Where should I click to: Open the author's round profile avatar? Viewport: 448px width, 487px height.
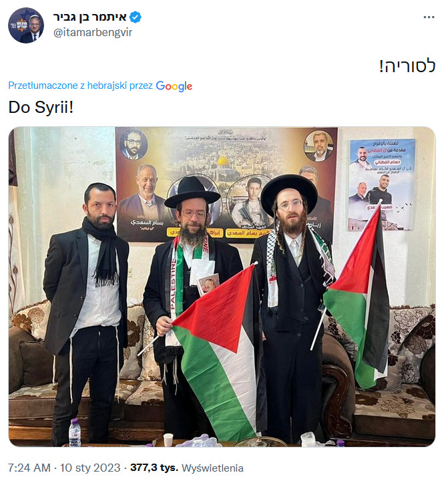click(26, 25)
